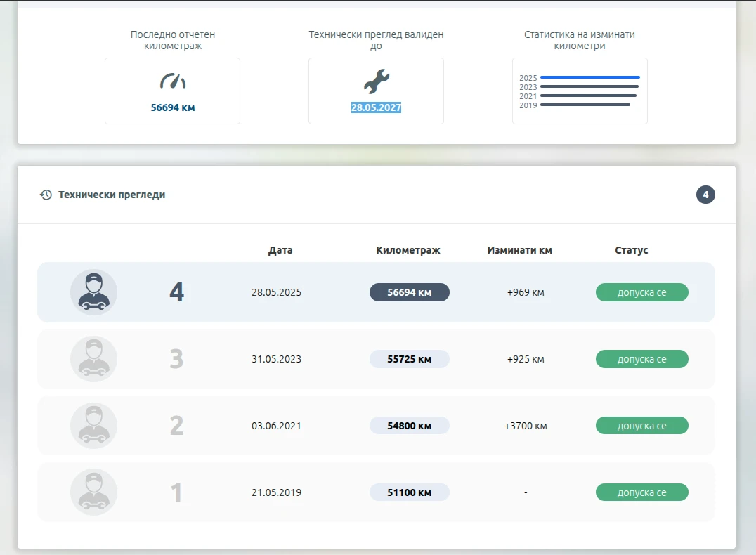
Task: Click the 51100 км mileage pill
Action: 410,492
